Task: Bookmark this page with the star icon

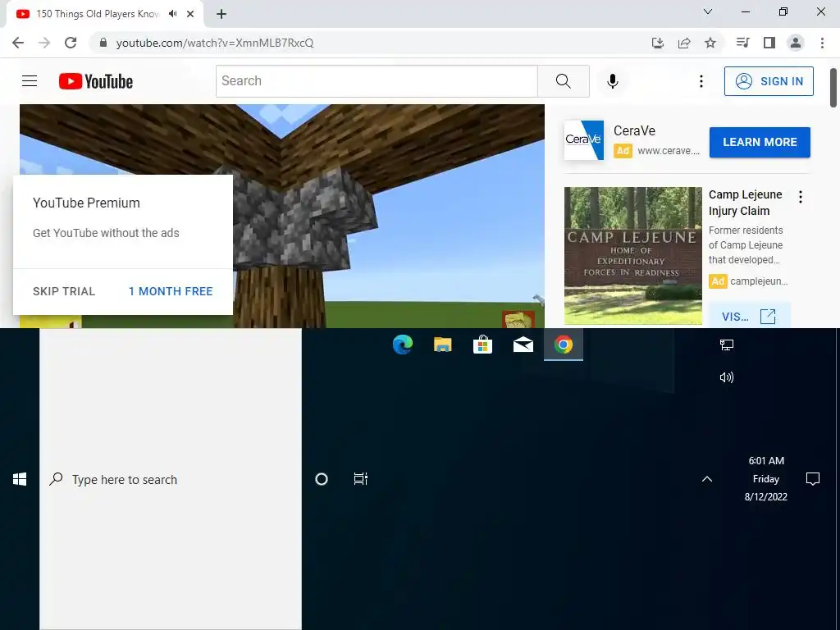Action: (710, 43)
